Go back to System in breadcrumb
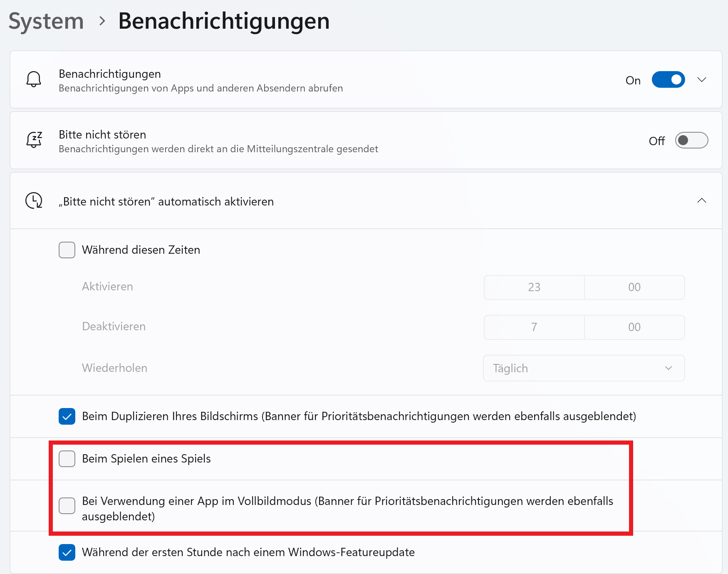The height and width of the screenshot is (574, 728). [x=46, y=21]
